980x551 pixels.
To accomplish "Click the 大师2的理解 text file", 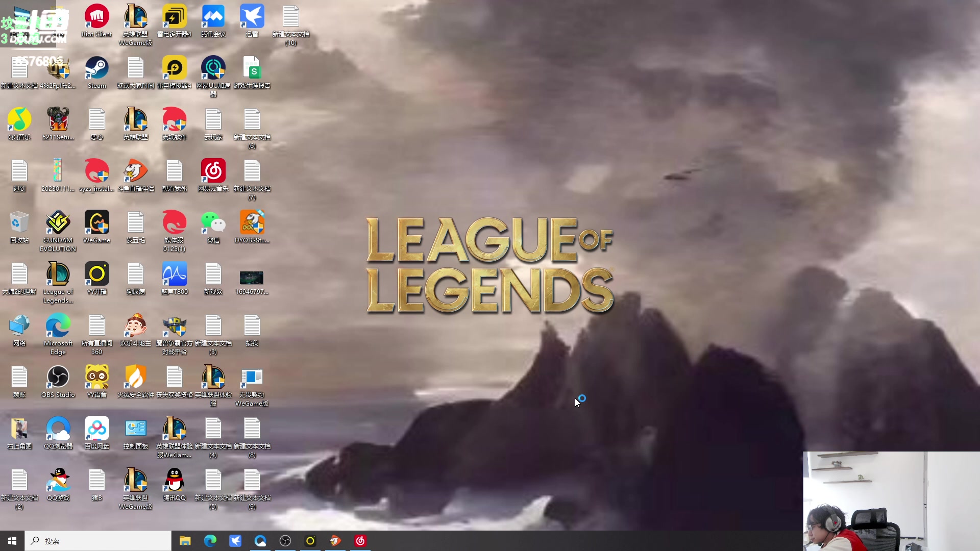I will 19,279.
